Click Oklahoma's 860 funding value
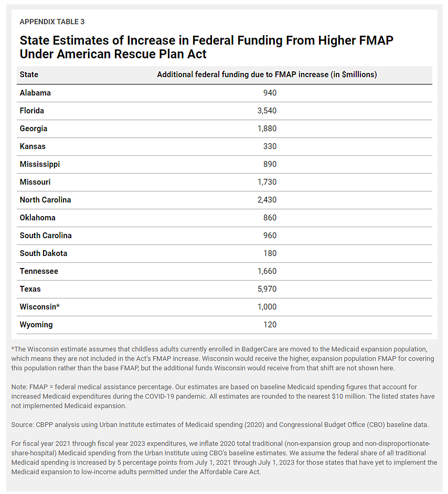The image size is (448, 494). pyautogui.click(x=270, y=218)
